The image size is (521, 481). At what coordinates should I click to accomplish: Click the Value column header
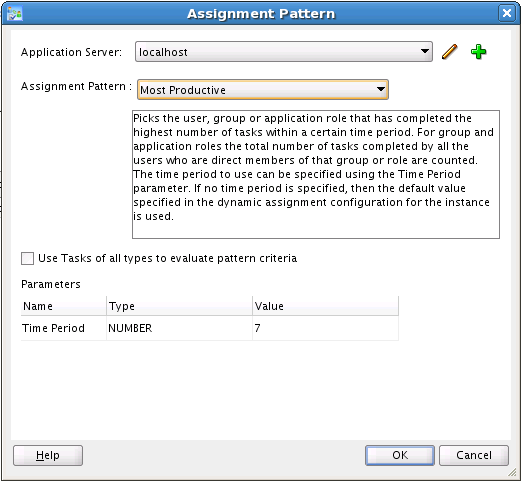pyautogui.click(x=325, y=306)
